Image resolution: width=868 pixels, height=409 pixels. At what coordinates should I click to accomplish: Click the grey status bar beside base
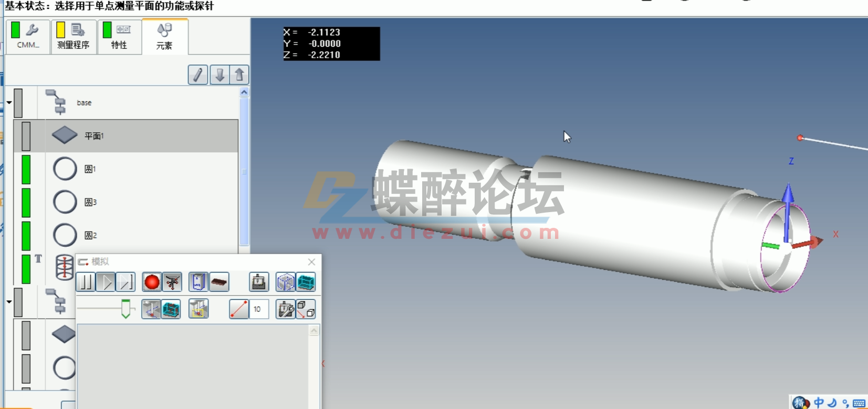point(18,102)
